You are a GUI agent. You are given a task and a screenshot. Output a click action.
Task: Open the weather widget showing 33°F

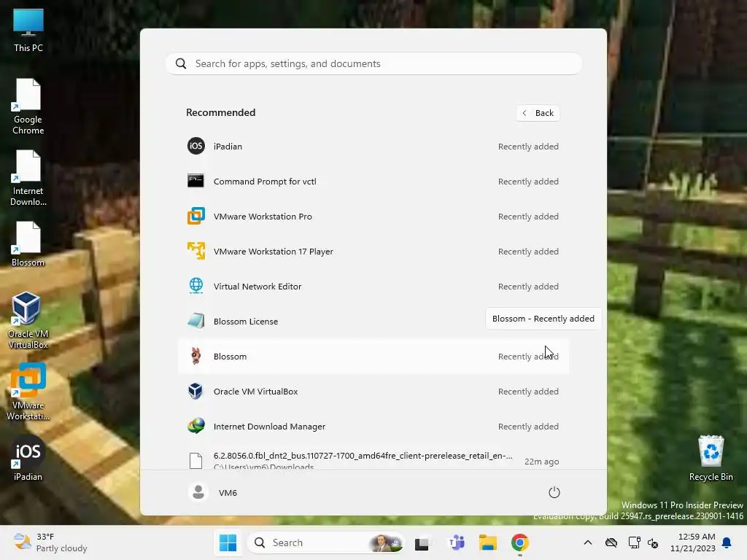(x=50, y=542)
